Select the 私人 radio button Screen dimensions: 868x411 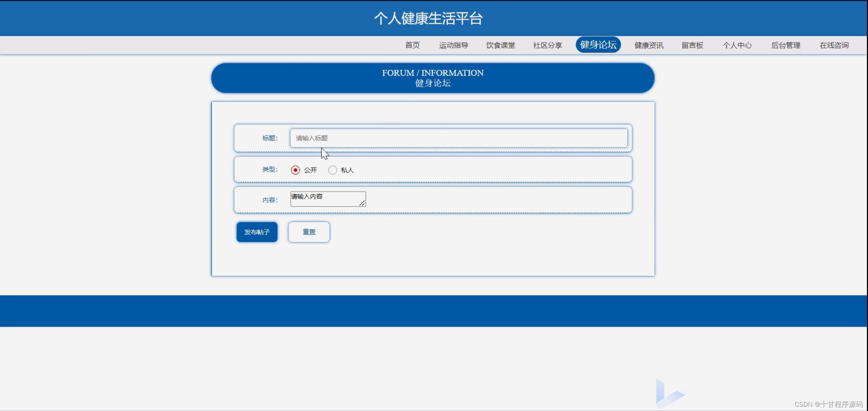coord(332,170)
